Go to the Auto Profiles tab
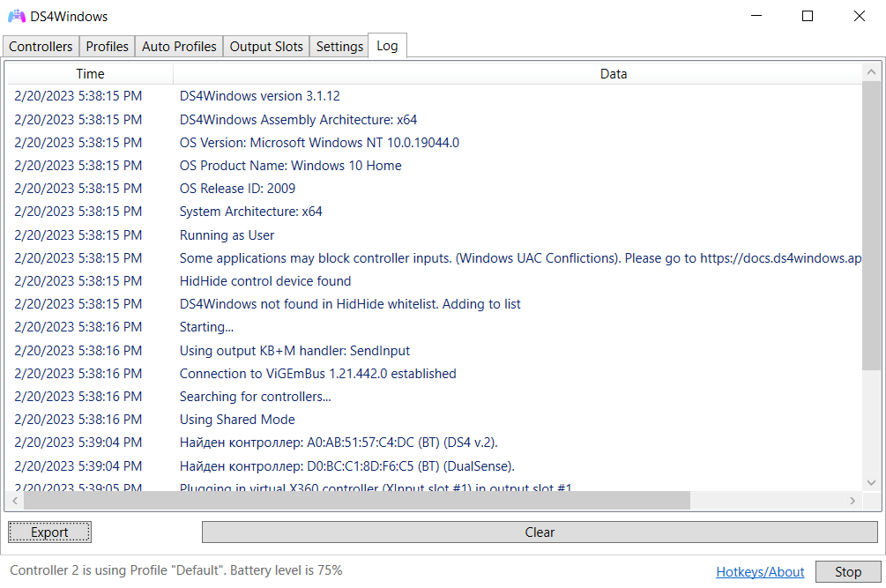 (x=179, y=47)
